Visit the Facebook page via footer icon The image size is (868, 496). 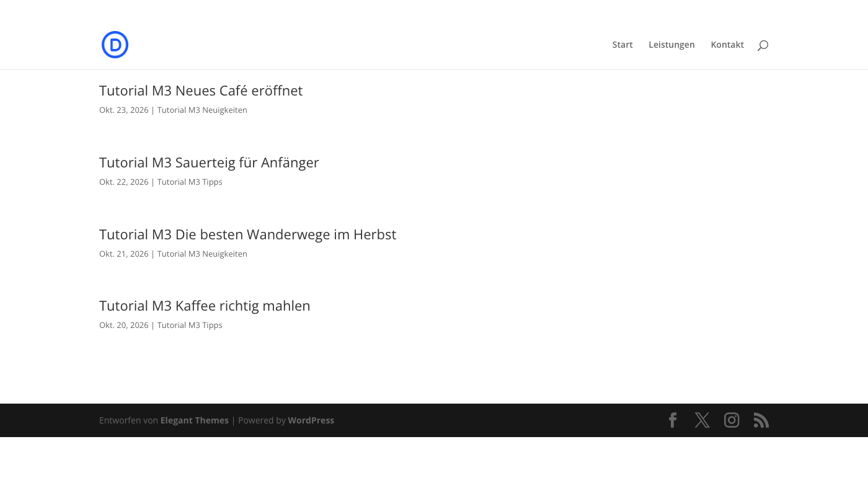point(673,420)
